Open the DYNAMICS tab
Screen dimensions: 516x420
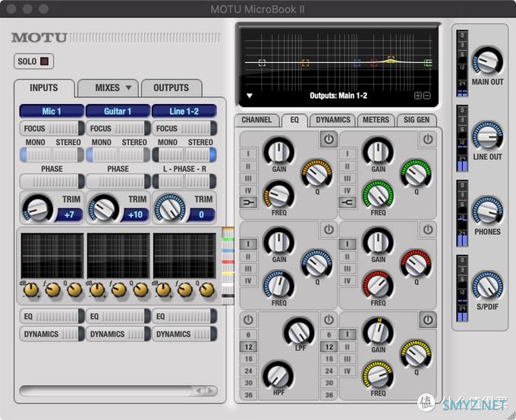point(333,120)
